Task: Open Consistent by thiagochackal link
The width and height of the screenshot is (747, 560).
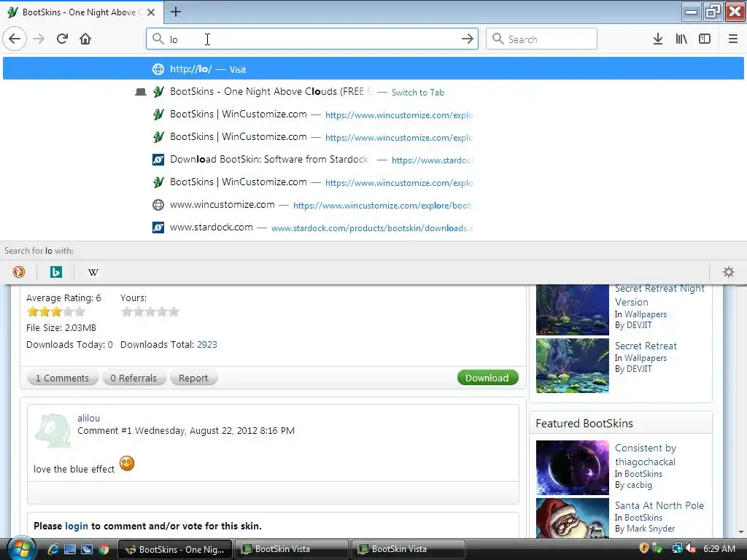Action: point(645,455)
